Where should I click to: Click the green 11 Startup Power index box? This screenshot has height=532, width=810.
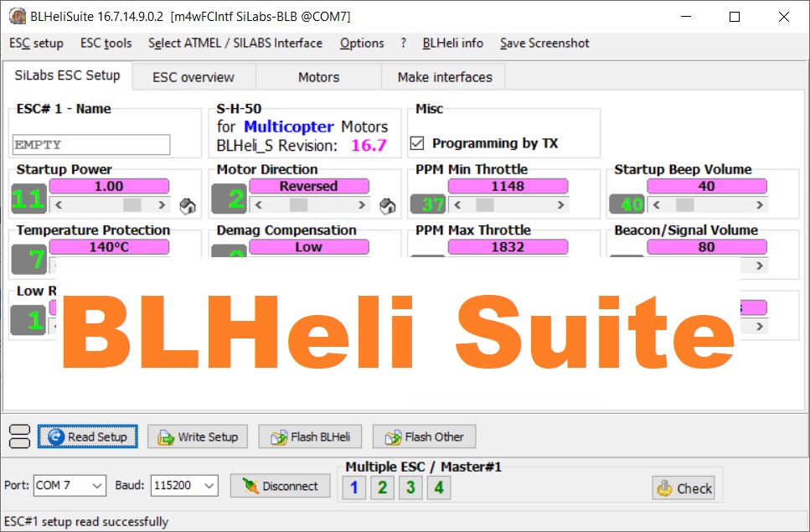click(x=29, y=199)
